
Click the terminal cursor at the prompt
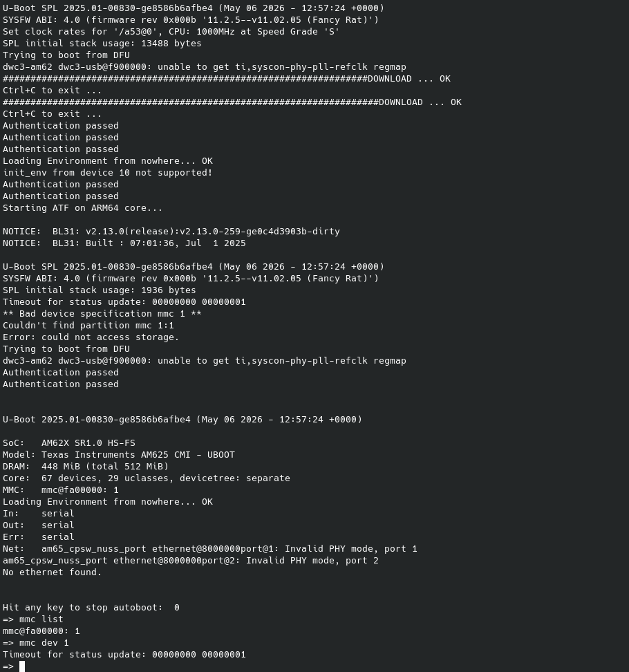pos(22,666)
